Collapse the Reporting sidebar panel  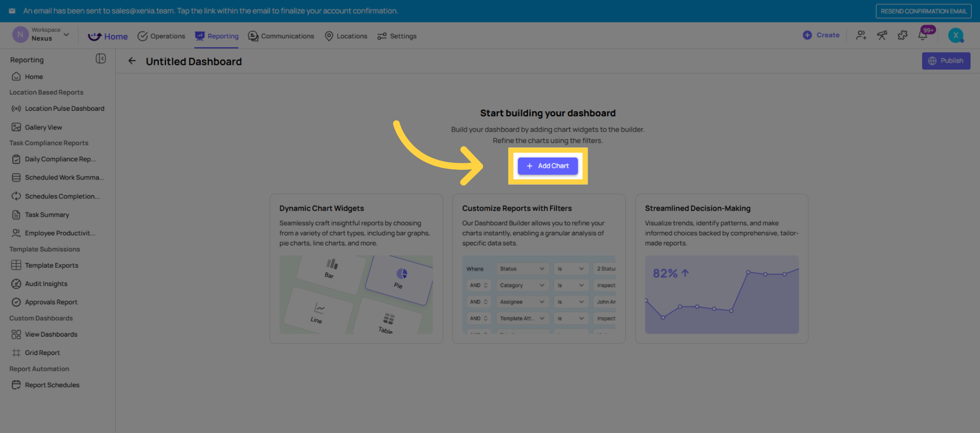pos(101,59)
